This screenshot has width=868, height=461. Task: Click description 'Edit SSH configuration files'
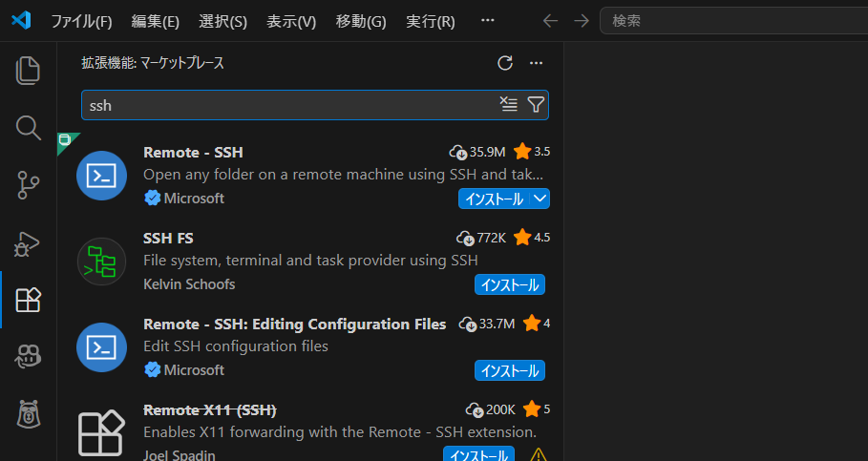236,346
